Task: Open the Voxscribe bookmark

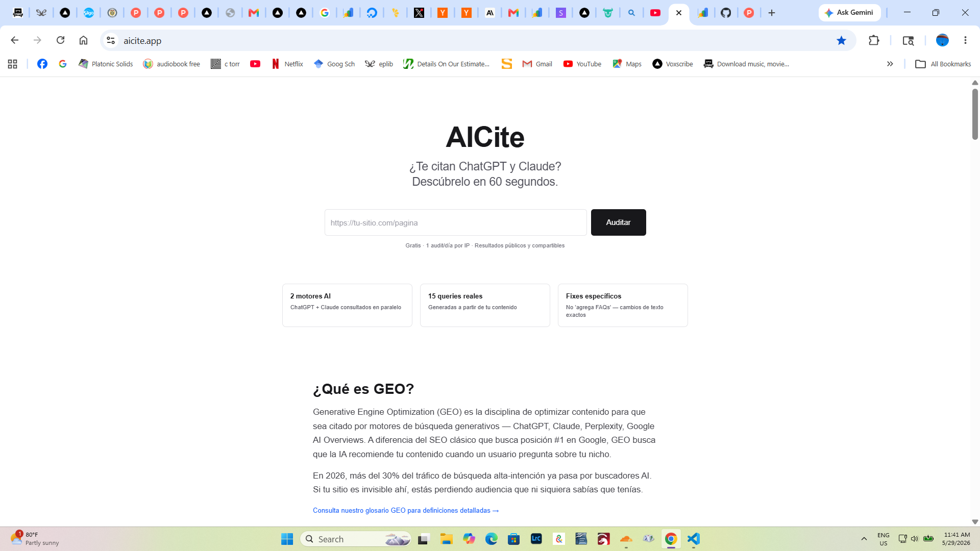Action: tap(673, 64)
